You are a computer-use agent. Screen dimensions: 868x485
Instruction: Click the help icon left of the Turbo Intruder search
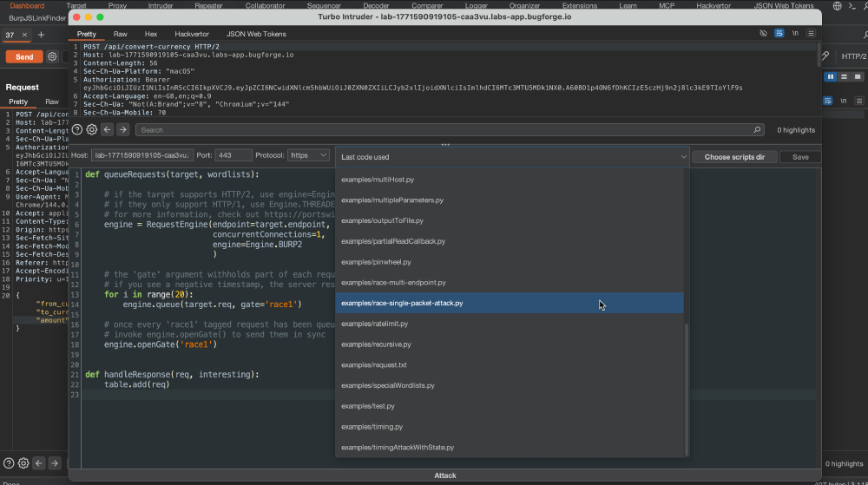[x=77, y=129]
